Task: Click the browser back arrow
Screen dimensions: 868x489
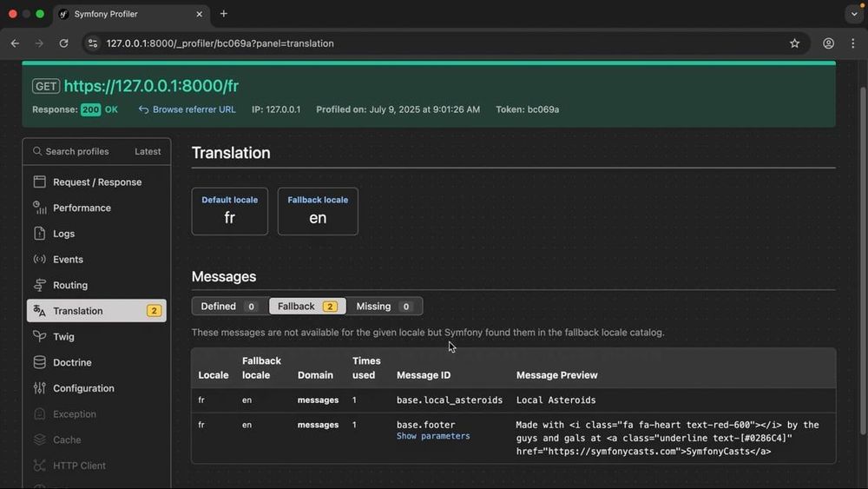Action: [15, 43]
